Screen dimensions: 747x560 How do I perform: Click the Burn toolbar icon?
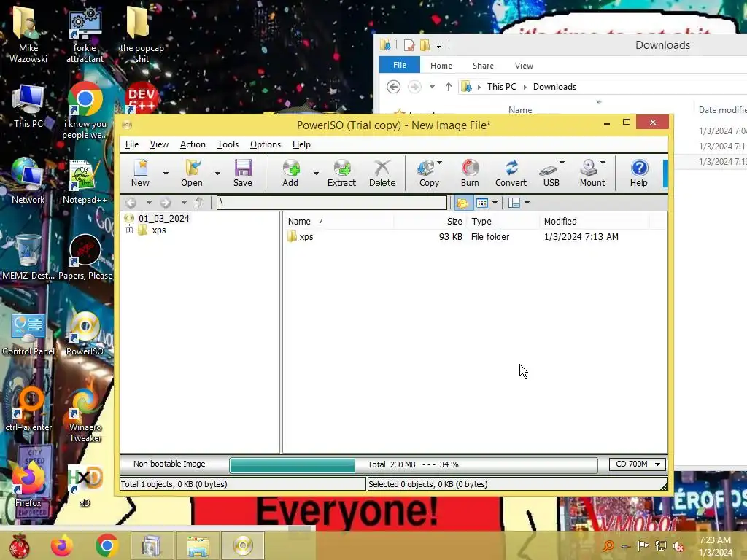(470, 173)
